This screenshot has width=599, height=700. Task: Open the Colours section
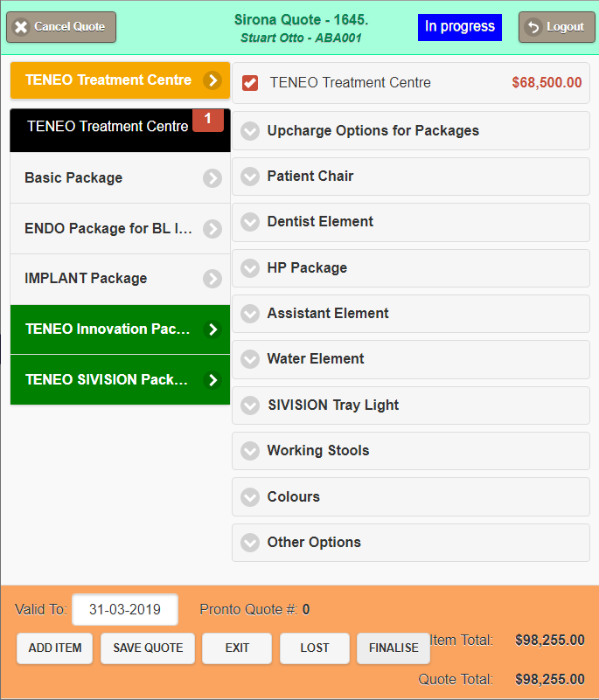pos(251,497)
